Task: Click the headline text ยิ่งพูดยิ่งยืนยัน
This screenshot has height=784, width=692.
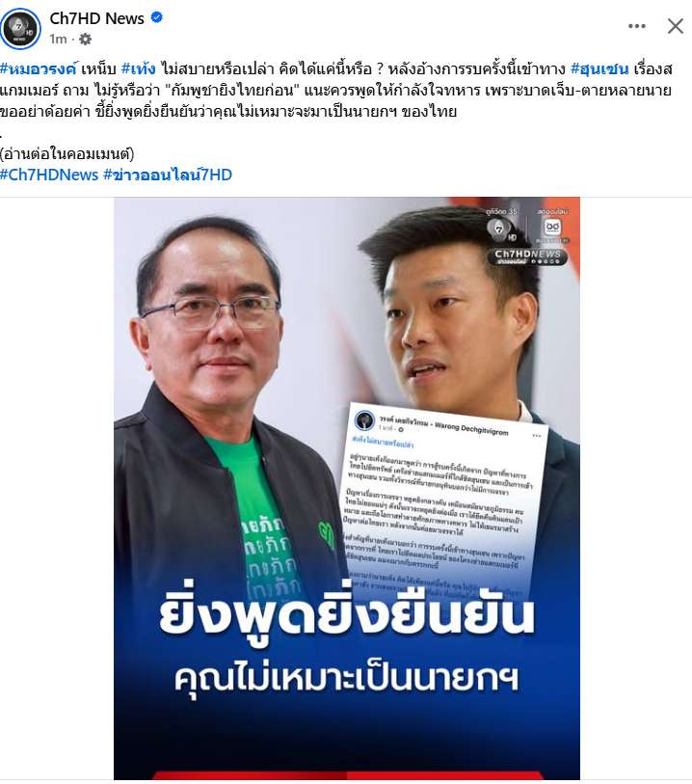Action: tap(347, 613)
